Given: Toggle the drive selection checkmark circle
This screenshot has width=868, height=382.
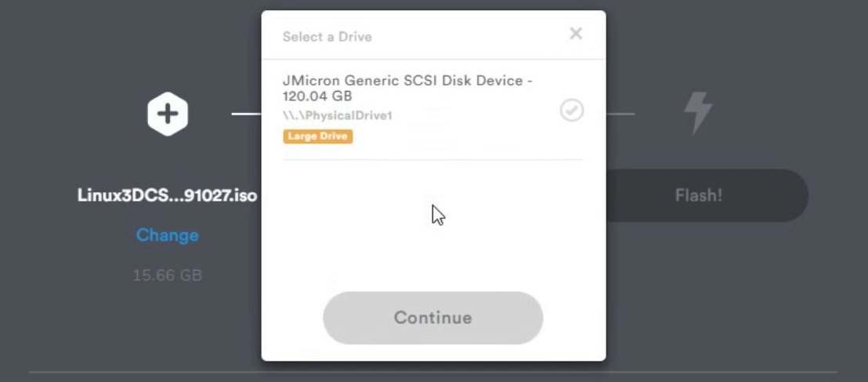Looking at the screenshot, I should pyautogui.click(x=571, y=111).
